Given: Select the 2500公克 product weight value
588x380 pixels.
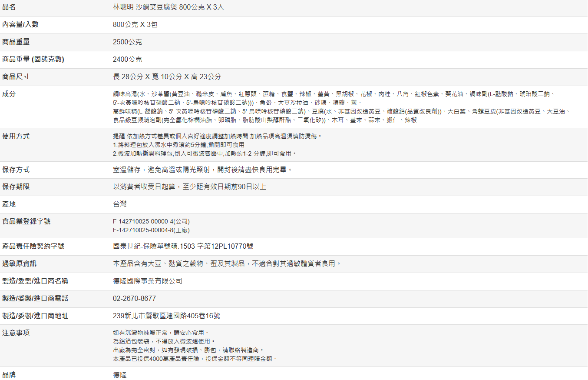Looking at the screenshot, I should [127, 42].
